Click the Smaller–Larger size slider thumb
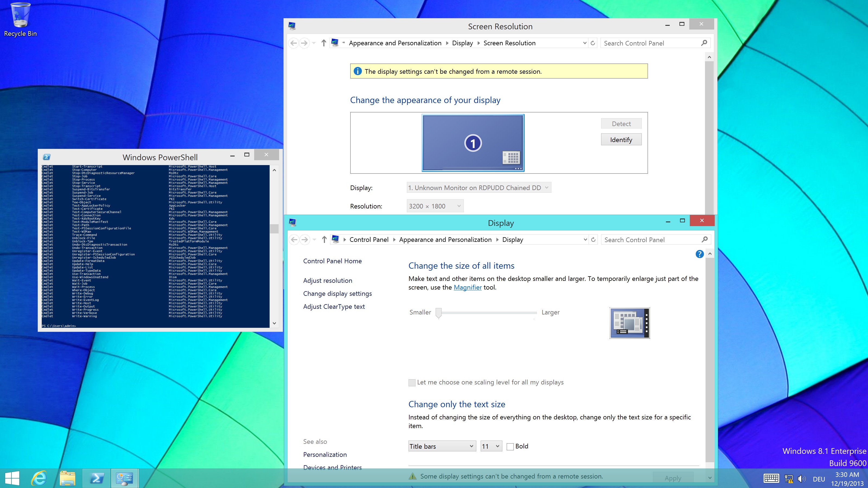Screen dimensions: 868x488 438,313
